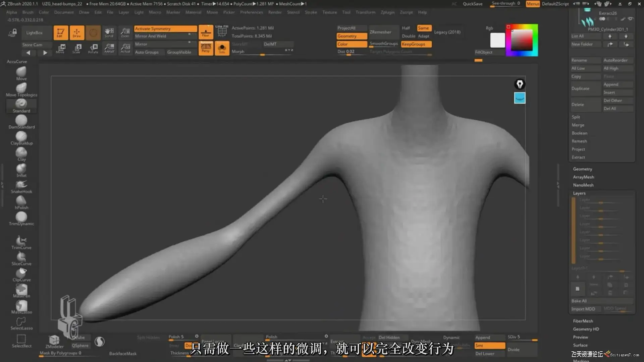Toggle Activate Symmetry

165,29
